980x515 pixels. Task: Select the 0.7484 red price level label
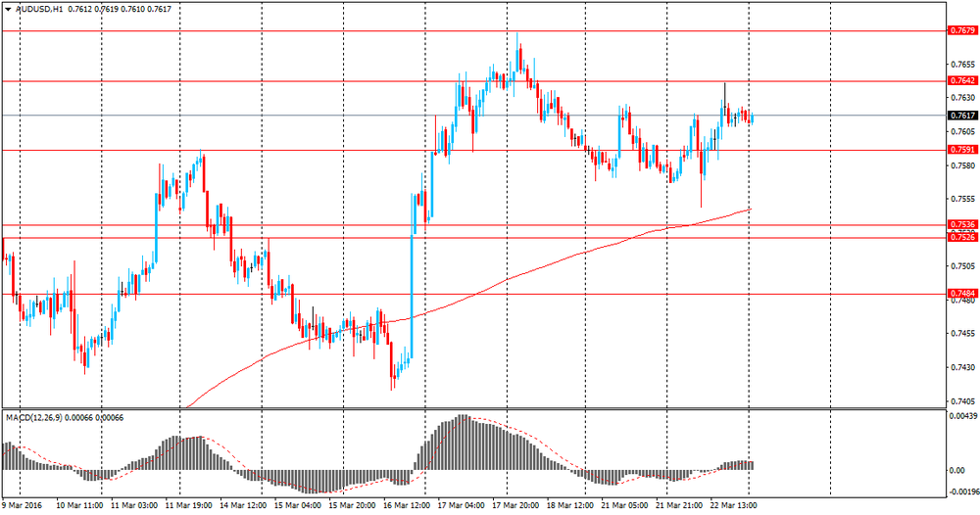(963, 294)
